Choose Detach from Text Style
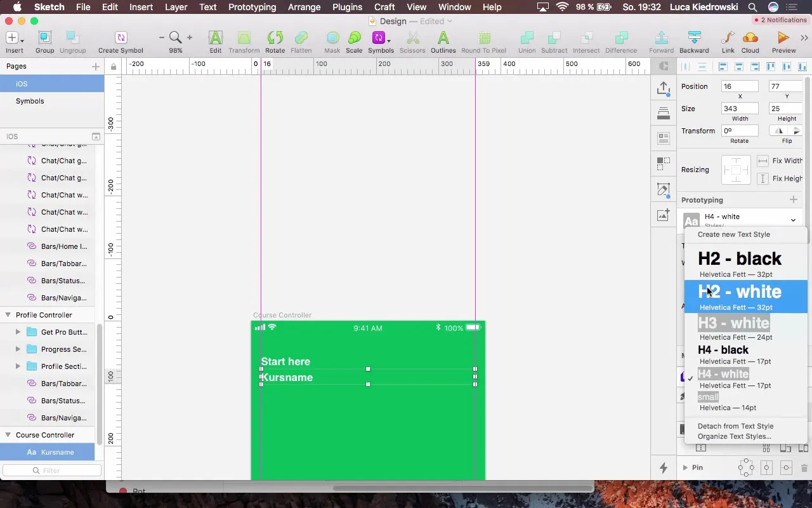This screenshot has height=508, width=812. 735,426
